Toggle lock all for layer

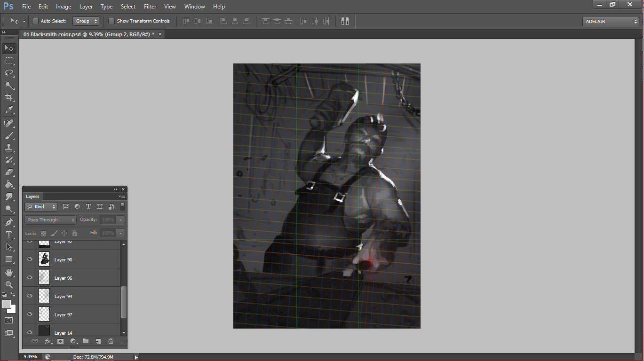(74, 233)
